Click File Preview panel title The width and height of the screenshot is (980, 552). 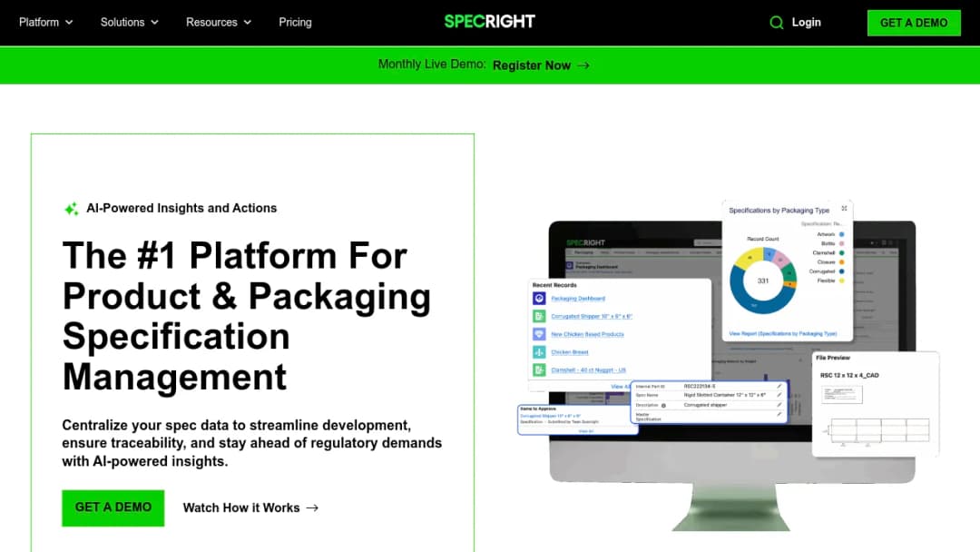(x=832, y=359)
